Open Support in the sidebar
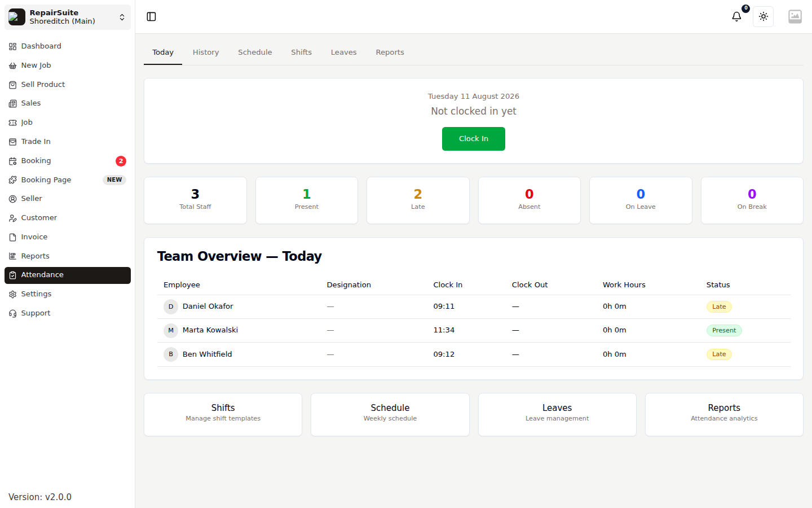Viewport: 812px width, 508px height. point(68,313)
